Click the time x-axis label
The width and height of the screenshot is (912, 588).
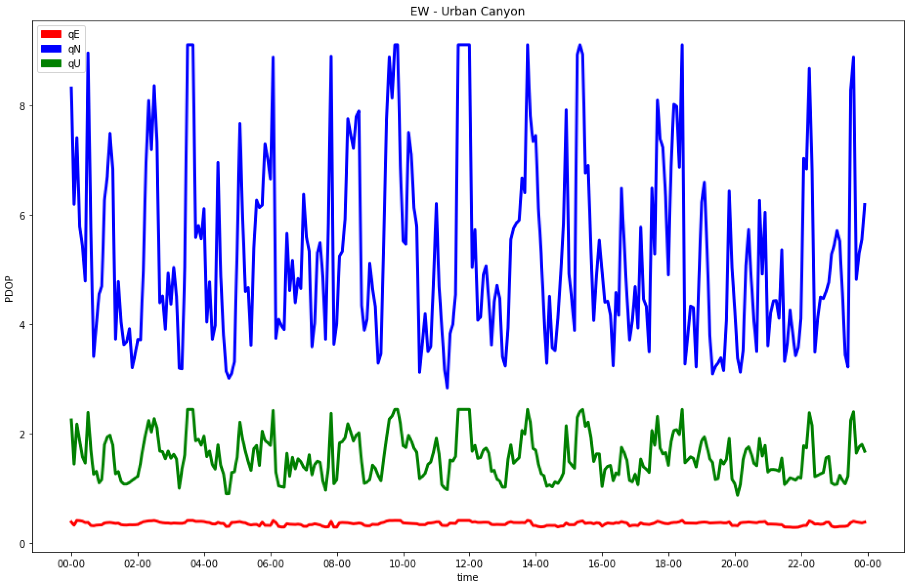click(467, 577)
